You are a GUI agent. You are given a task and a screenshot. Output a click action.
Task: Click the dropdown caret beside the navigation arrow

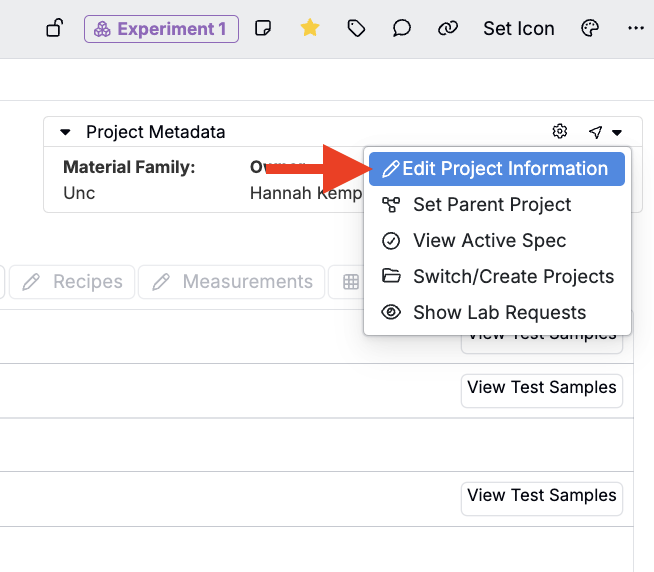pos(617,132)
